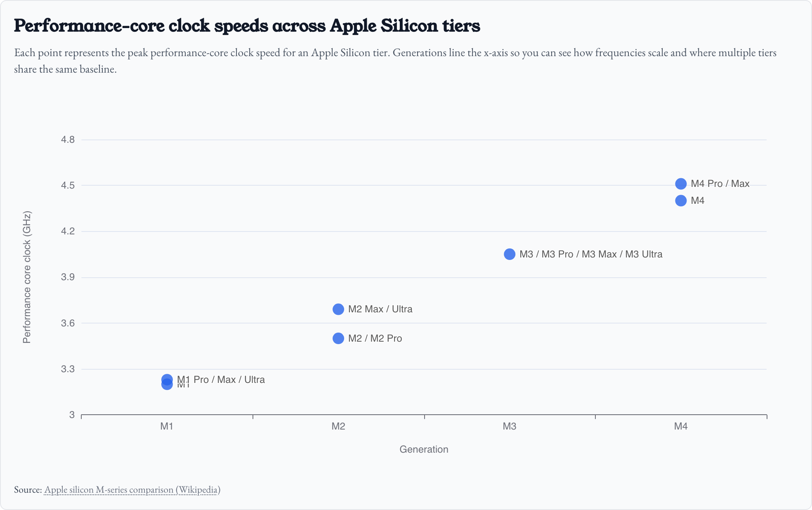Click the M4 Pro / Max label text
812x510 pixels.
pyautogui.click(x=720, y=184)
